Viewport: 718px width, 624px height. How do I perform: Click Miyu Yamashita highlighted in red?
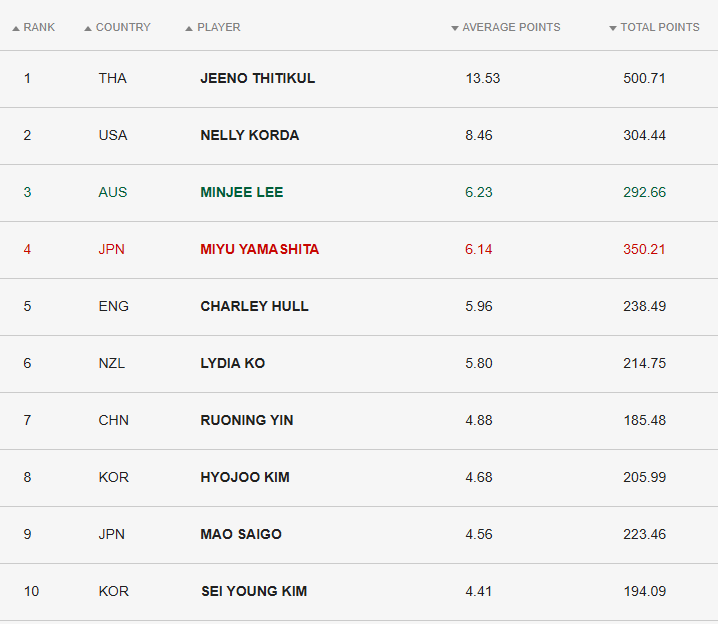click(x=259, y=249)
